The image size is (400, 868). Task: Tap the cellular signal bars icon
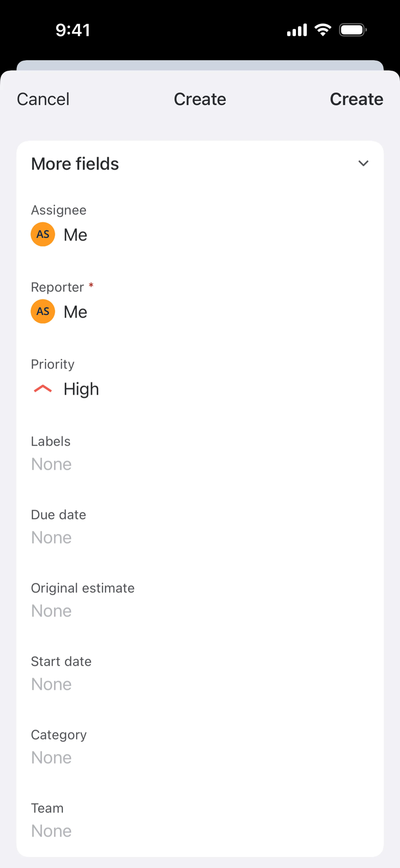point(297,30)
